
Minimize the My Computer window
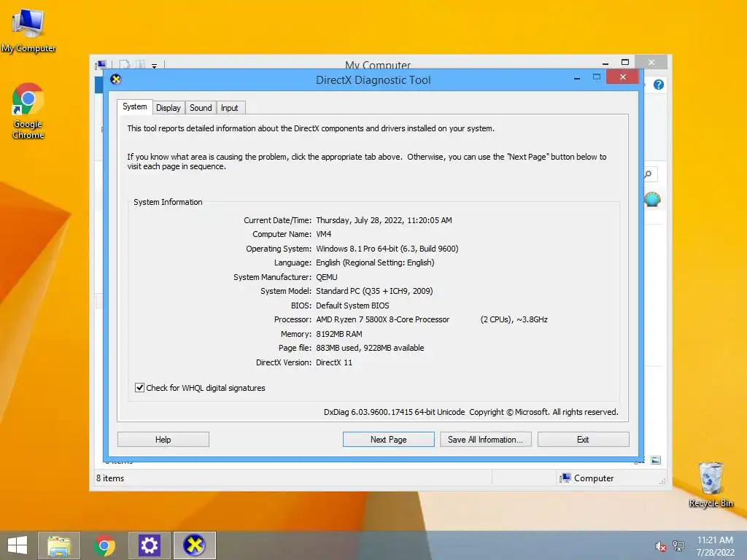point(605,63)
